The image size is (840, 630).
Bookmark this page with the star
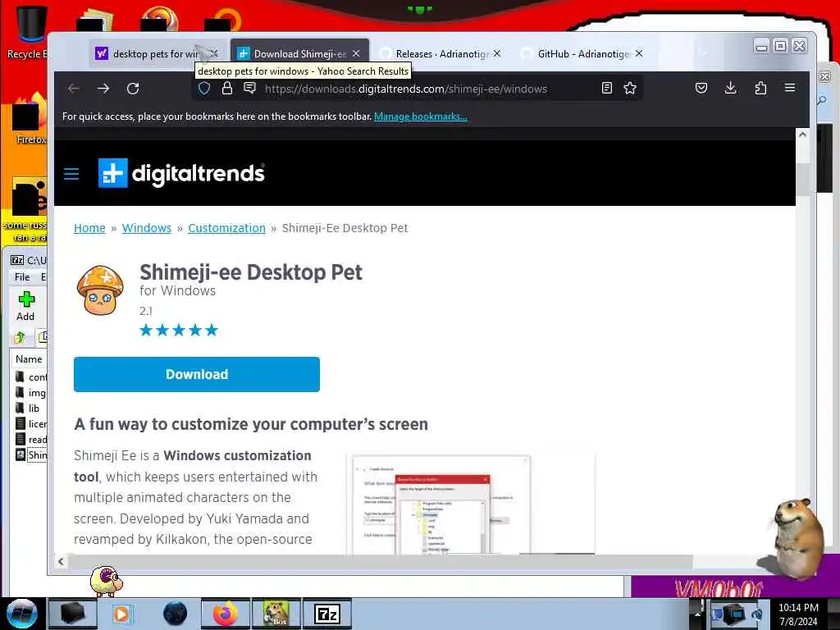tap(630, 88)
